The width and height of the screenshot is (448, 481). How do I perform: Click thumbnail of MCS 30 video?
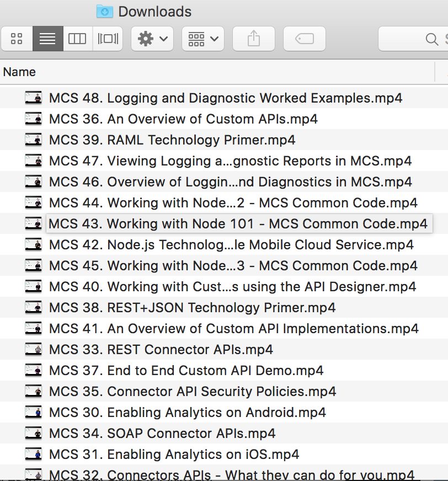(x=33, y=412)
